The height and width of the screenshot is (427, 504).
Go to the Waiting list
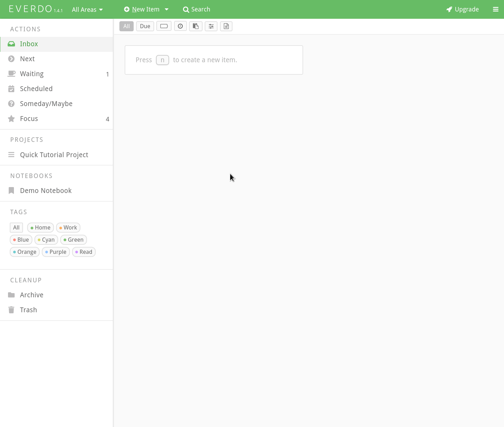coord(32,74)
